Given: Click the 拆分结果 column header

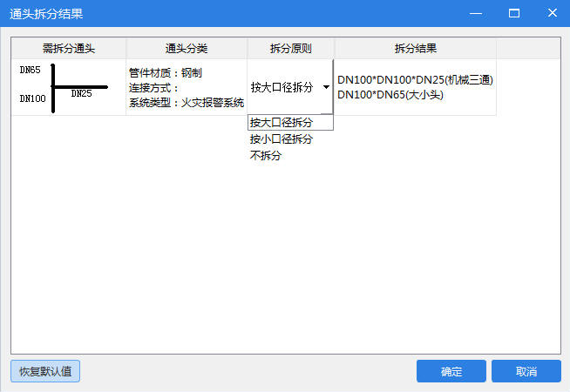Looking at the screenshot, I should [415, 49].
